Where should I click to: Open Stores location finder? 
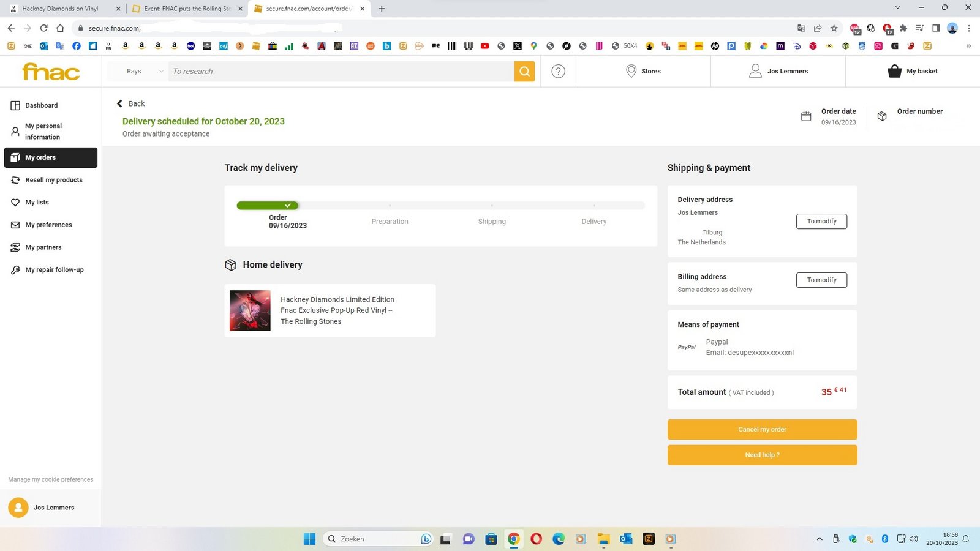click(643, 71)
